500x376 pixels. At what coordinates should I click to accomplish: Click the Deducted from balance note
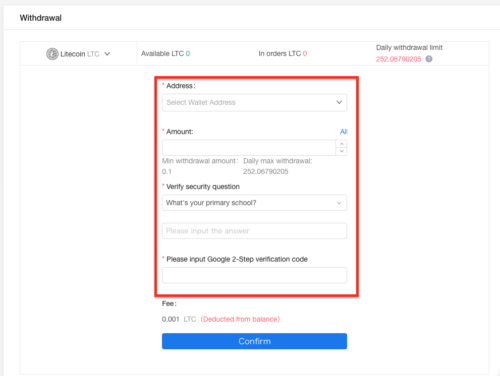(240, 319)
